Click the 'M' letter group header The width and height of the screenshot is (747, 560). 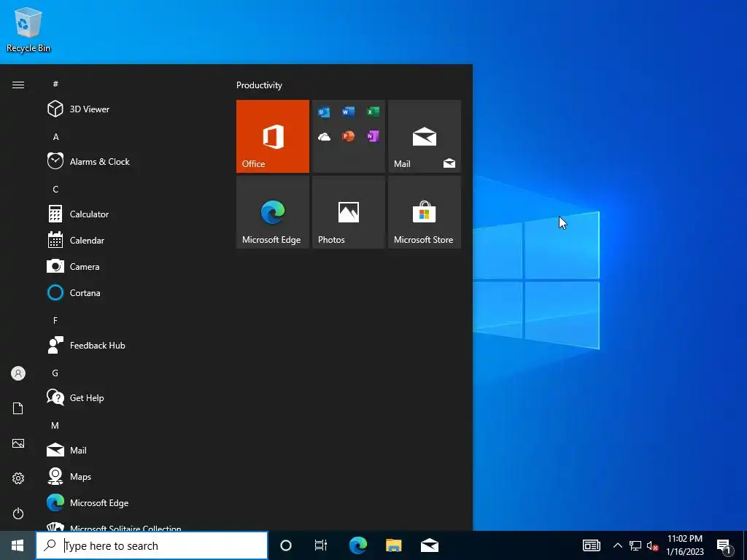(55, 425)
